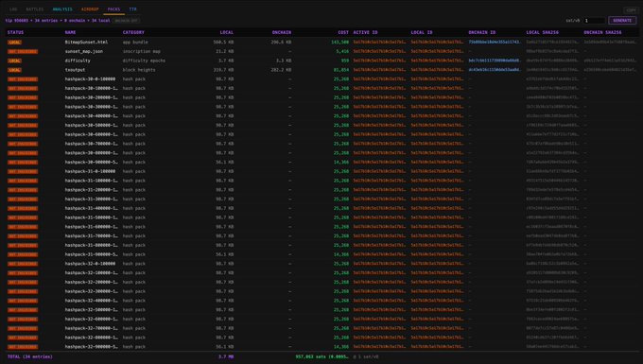Select the PACKS tab
Viewport: 643px width, 364px height.
(x=113, y=9)
